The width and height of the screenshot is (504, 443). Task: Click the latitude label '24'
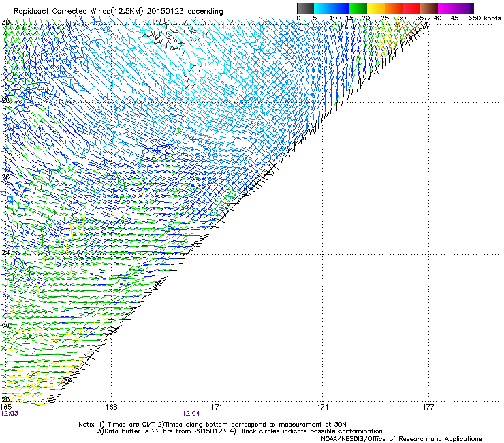pyautogui.click(x=5, y=253)
